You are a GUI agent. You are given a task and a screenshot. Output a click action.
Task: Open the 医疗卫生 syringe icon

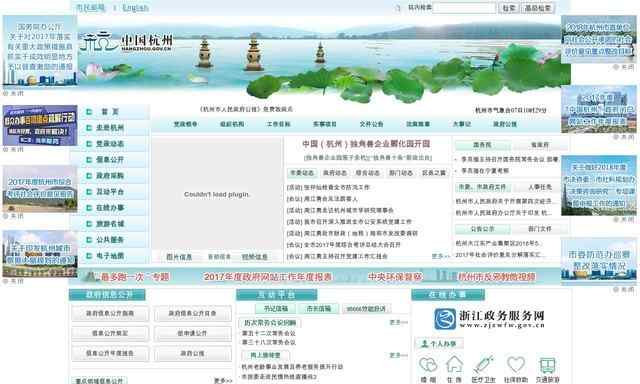[484, 364]
